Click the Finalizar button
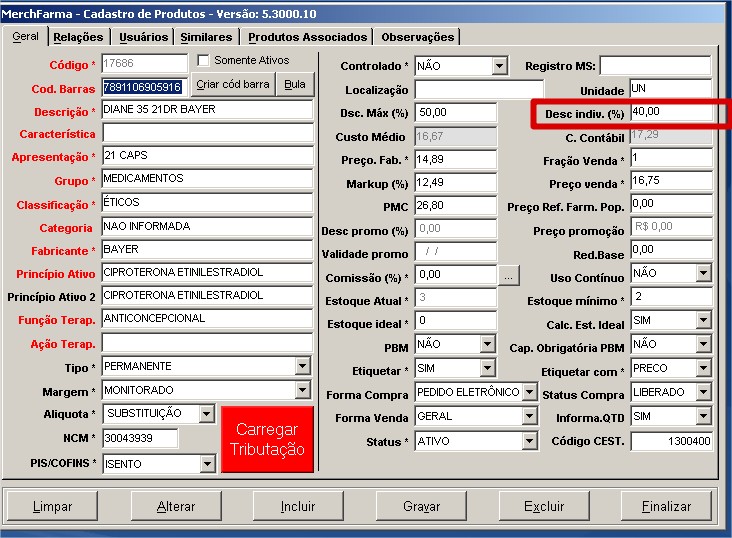The width and height of the screenshot is (732, 538). 666,507
